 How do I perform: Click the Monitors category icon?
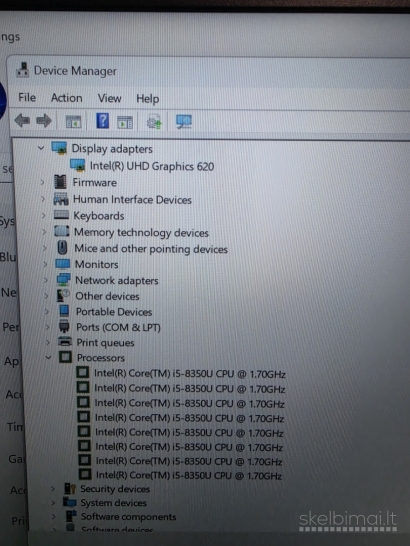63,264
